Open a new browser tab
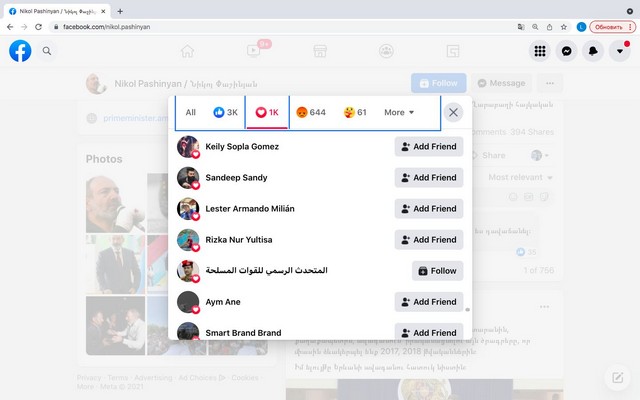The width and height of the screenshot is (640, 400). [120, 11]
